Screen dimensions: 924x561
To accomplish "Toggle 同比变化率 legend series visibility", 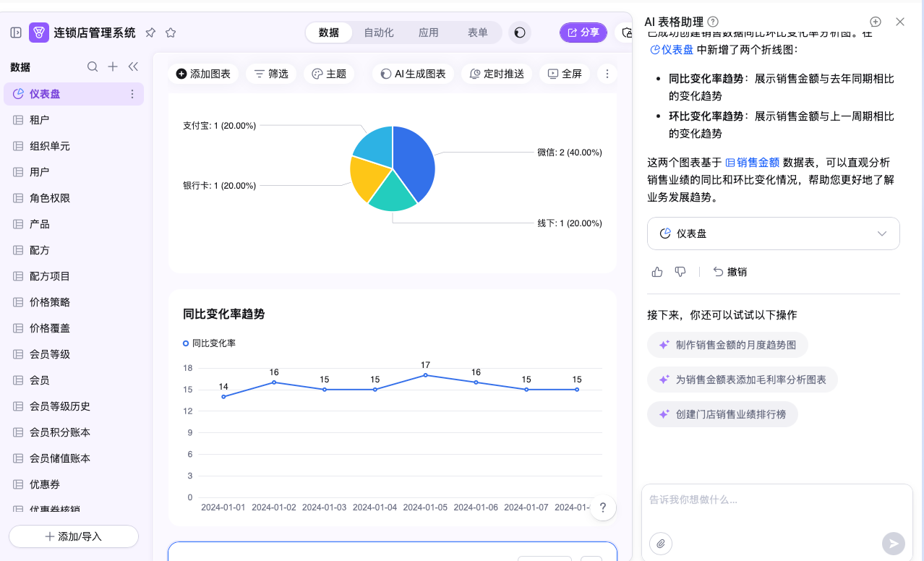I will pyautogui.click(x=210, y=343).
